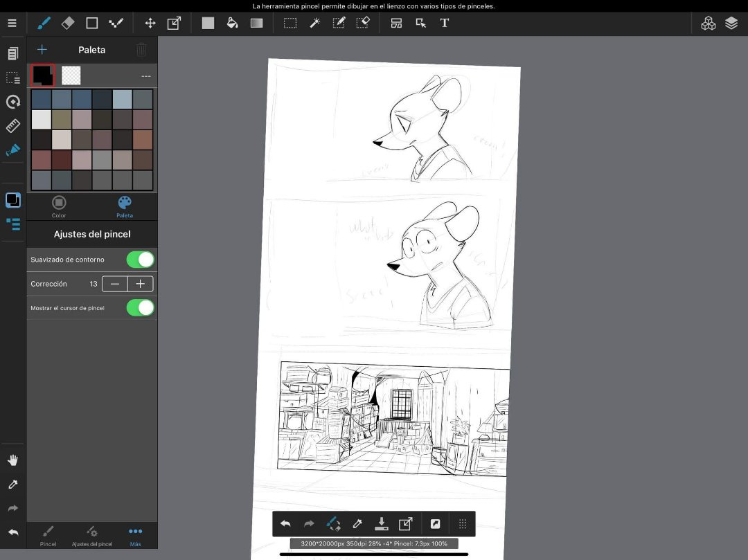Screen dimensions: 748x560
Task: Choose the Gradient tool
Action: (256, 23)
